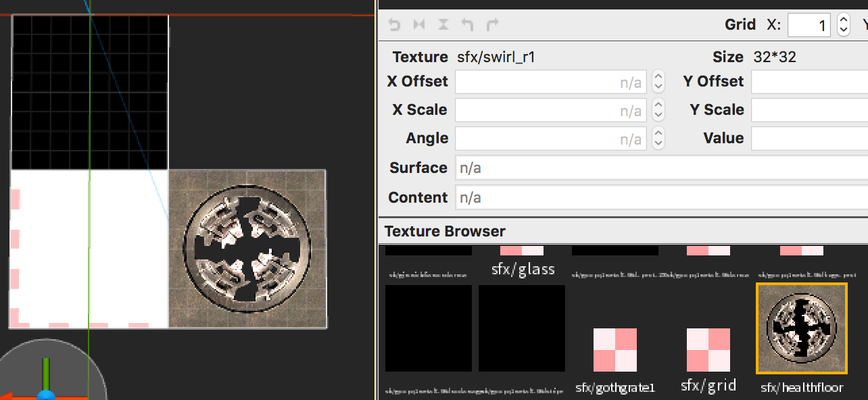The width and height of the screenshot is (868, 400).
Task: Decrement Angle with its down arrow
Action: (x=657, y=143)
